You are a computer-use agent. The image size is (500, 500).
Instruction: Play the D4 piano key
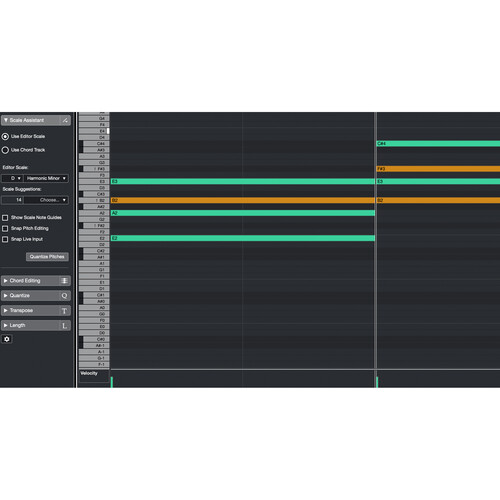coord(94,137)
